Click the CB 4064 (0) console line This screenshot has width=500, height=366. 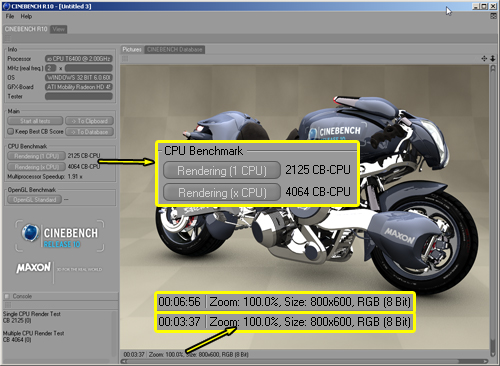click(x=17, y=340)
